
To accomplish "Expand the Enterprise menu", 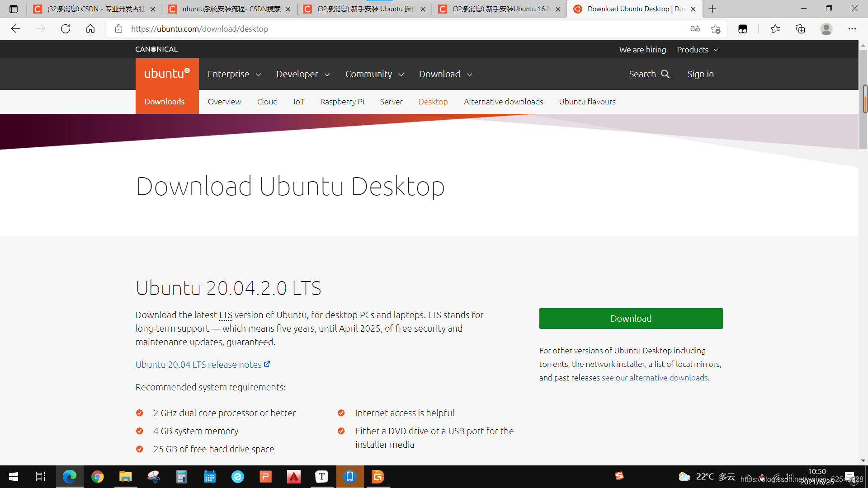I will point(234,74).
